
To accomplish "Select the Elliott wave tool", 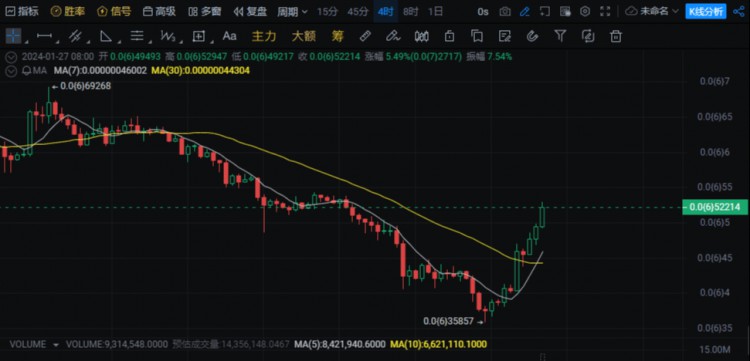I will click(x=168, y=36).
